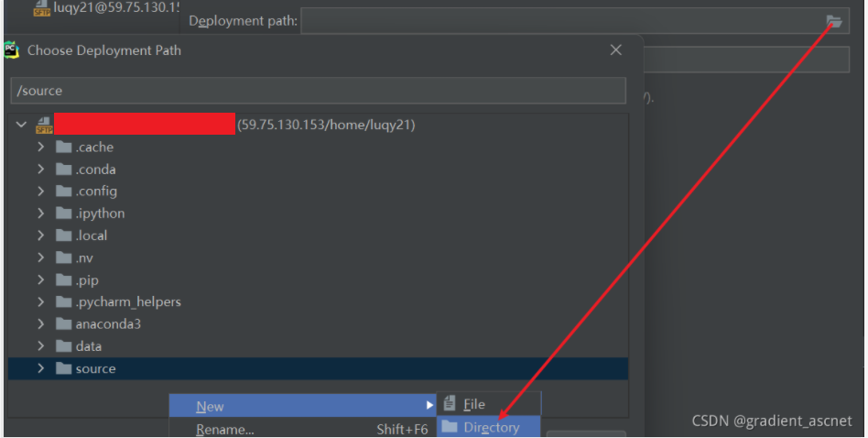Expand the .pycharm_helpers folder
868x438 pixels.
click(40, 301)
